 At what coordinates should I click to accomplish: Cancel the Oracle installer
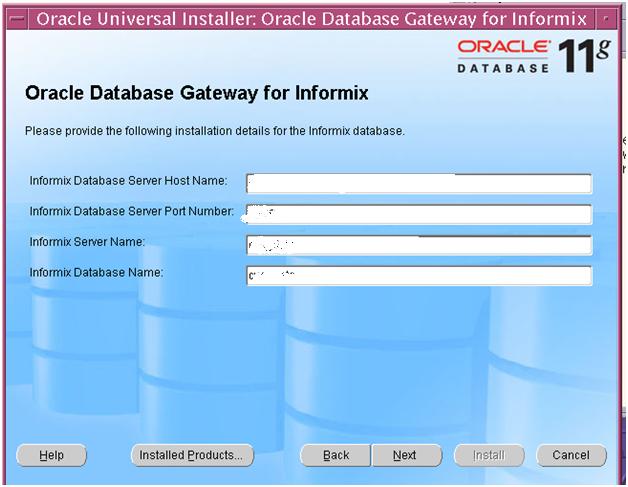coord(571,455)
